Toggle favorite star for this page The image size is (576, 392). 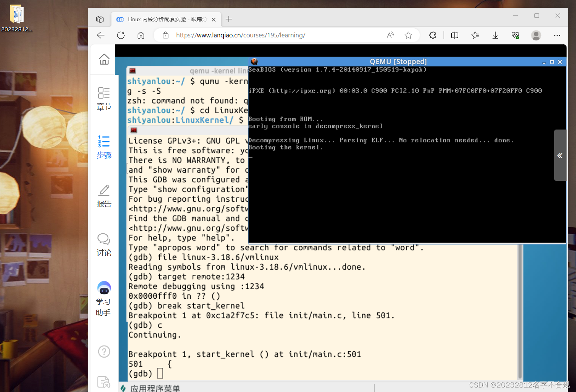408,35
